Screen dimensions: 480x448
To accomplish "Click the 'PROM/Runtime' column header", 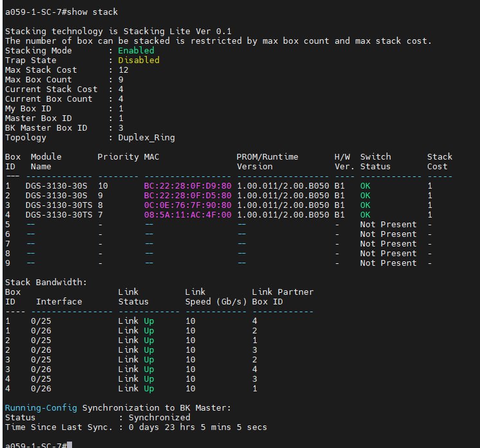I will click(267, 157).
